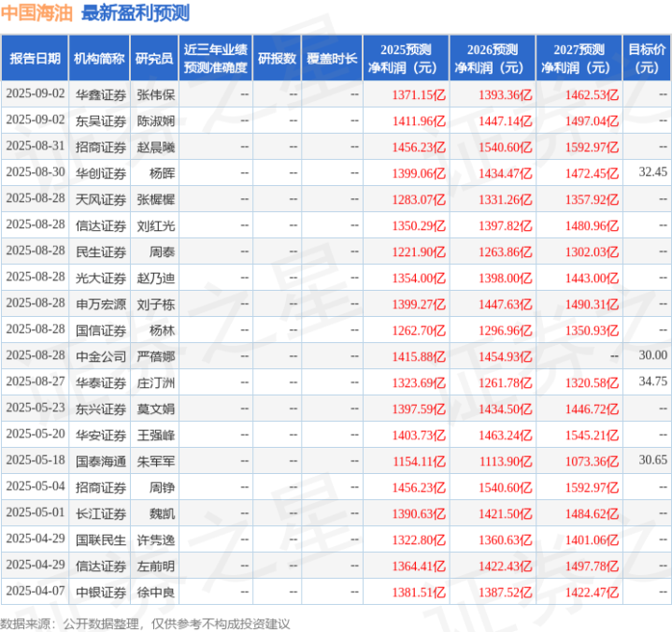Select the 华安证券 institution cell

point(101,435)
